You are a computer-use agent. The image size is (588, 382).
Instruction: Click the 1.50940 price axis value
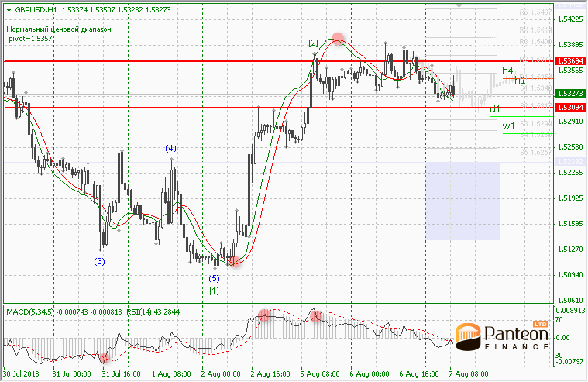tap(570, 275)
